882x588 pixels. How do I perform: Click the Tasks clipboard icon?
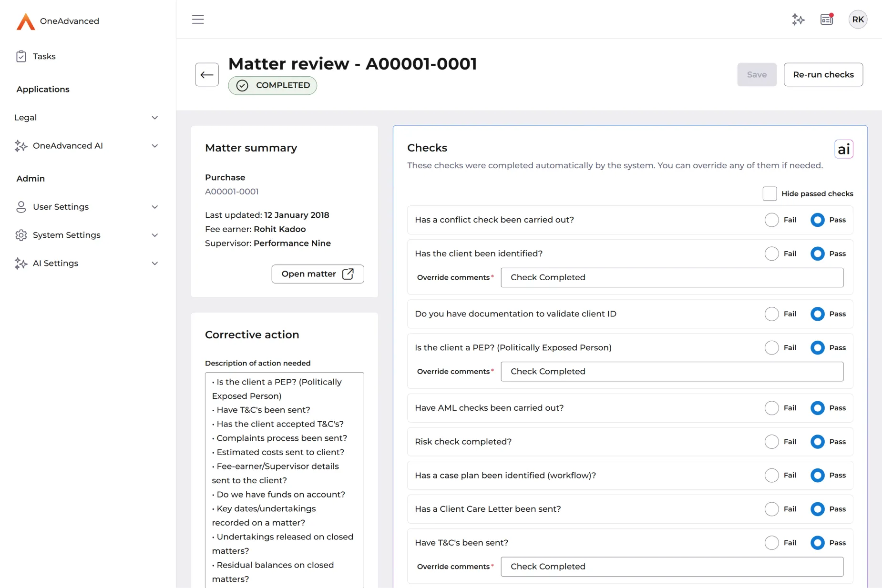click(21, 57)
